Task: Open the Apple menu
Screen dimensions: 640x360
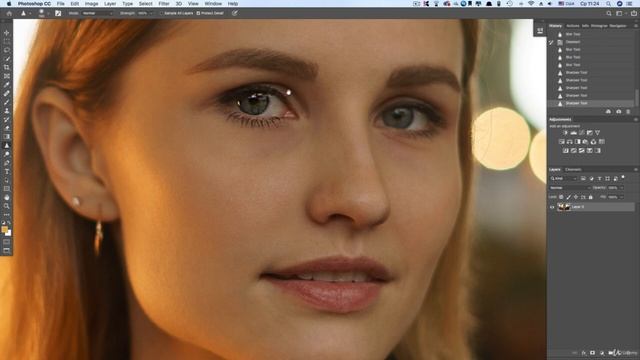Action: 8,4
